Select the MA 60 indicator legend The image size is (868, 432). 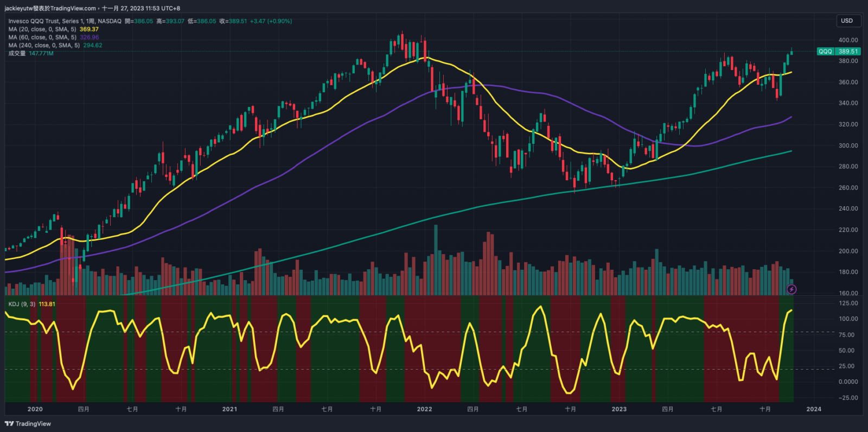point(42,37)
